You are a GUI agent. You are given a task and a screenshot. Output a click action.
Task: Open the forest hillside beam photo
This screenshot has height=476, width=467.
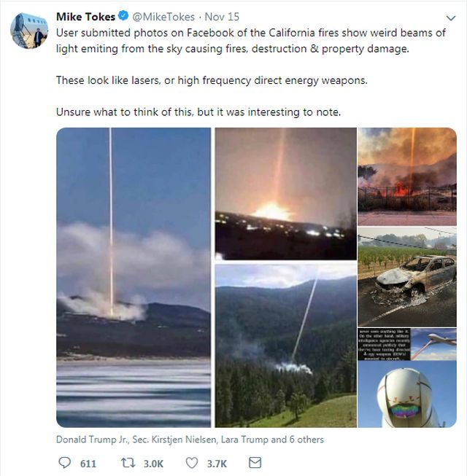[285, 345]
